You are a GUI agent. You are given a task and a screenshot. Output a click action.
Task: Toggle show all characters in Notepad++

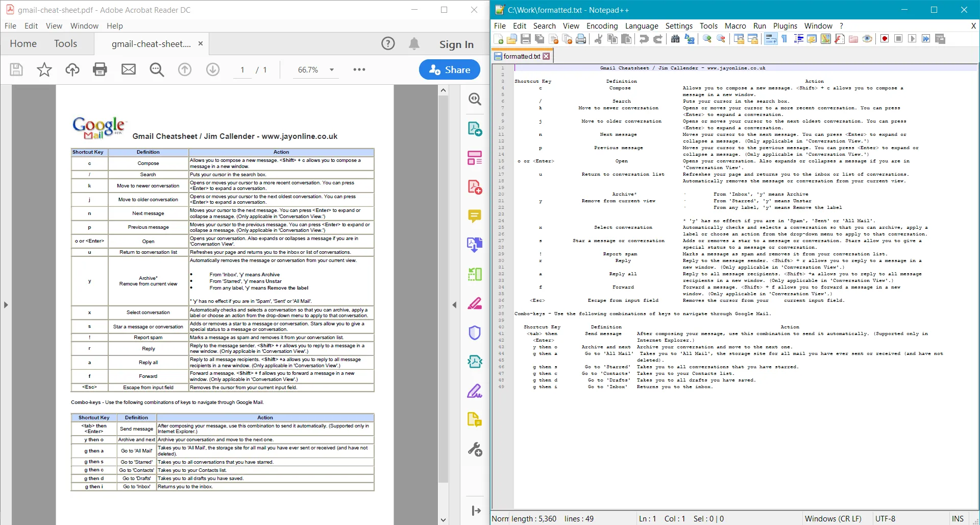785,39
